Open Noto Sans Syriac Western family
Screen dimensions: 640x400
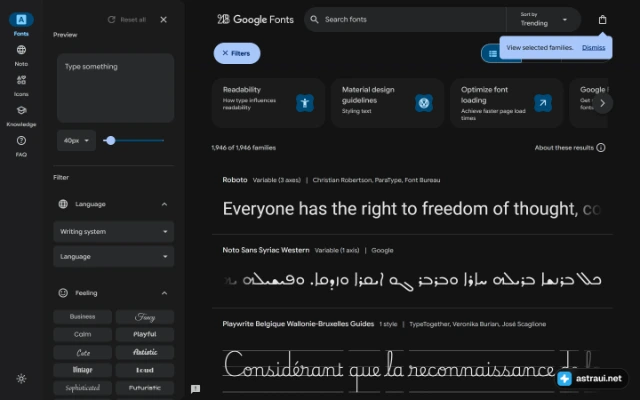click(x=266, y=250)
